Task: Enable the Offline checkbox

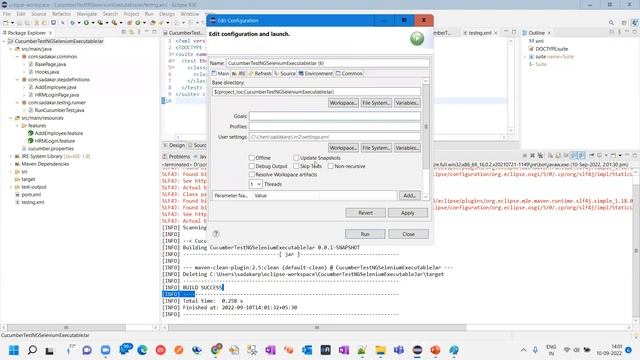Action: pyautogui.click(x=252, y=158)
